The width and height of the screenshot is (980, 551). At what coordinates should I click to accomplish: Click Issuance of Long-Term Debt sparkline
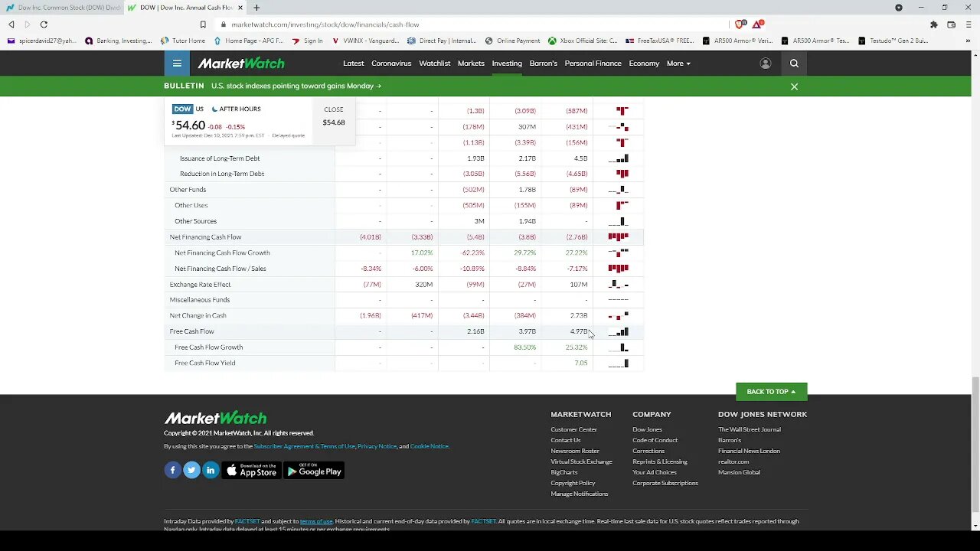pos(619,158)
